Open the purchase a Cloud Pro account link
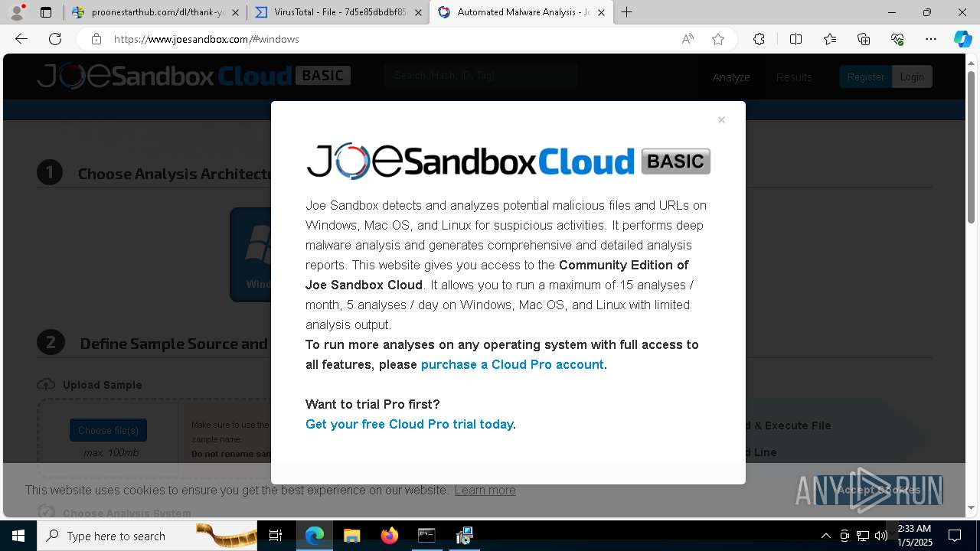The width and height of the screenshot is (980, 551). [x=512, y=364]
